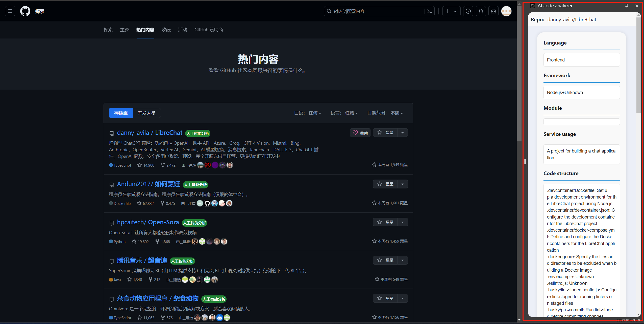
Task: Click the AI analysis badge next to 超音速
Action: [182, 261]
